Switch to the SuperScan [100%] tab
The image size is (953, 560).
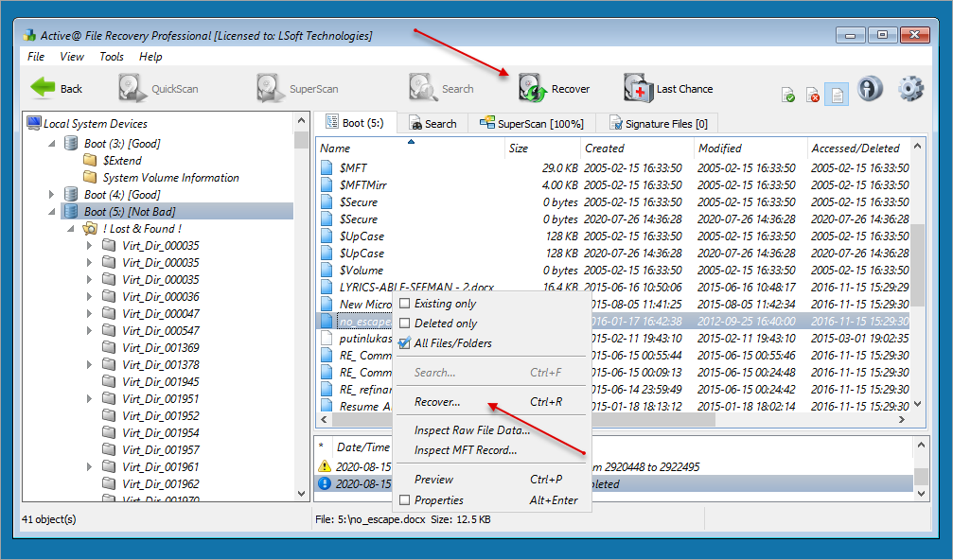532,123
